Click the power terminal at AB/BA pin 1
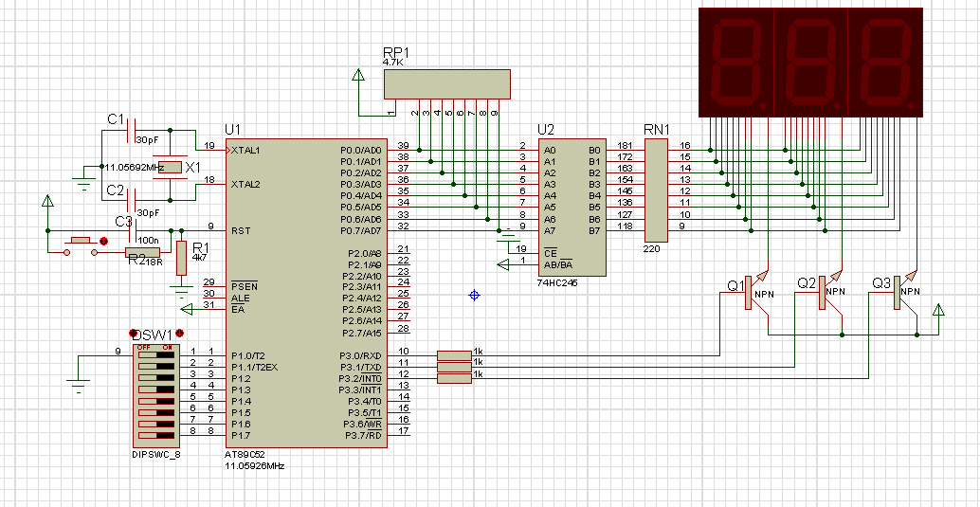The image size is (980, 507). [x=504, y=264]
